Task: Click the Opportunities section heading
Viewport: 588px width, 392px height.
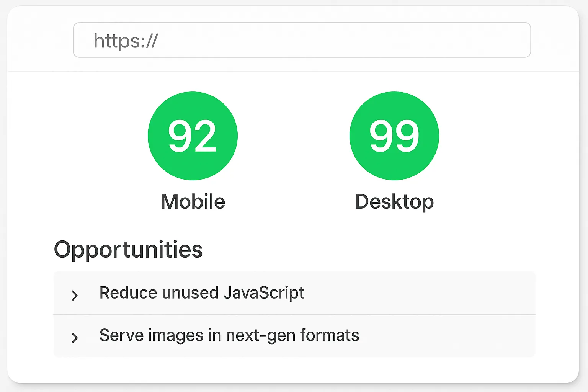Action: pos(128,250)
